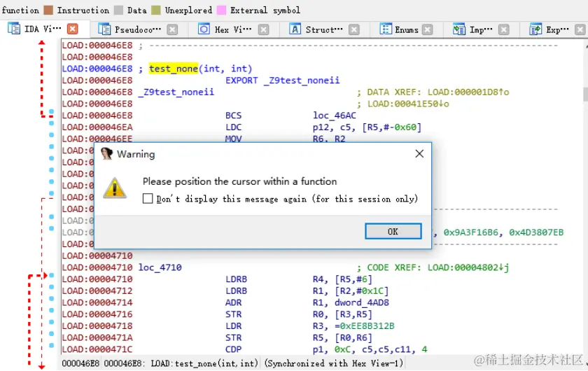Switch to the Pseudocode tab

click(x=138, y=29)
